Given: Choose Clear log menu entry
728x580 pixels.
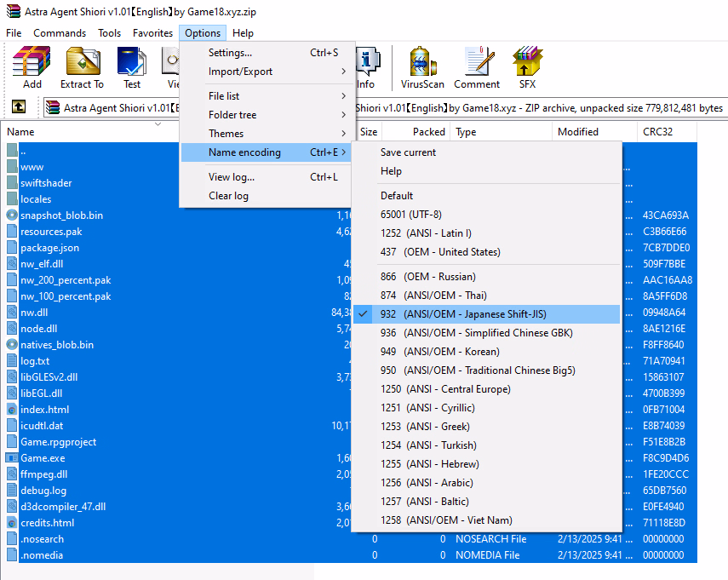Looking at the screenshot, I should [x=266, y=196].
